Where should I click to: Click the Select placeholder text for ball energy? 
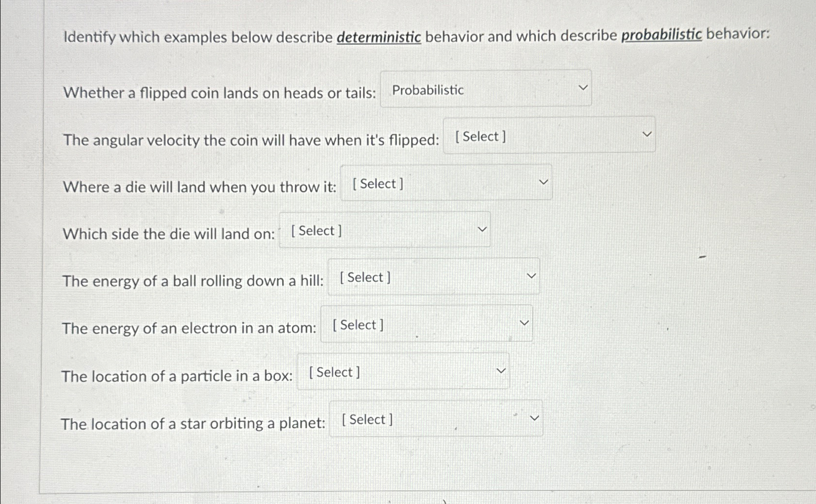point(364,277)
